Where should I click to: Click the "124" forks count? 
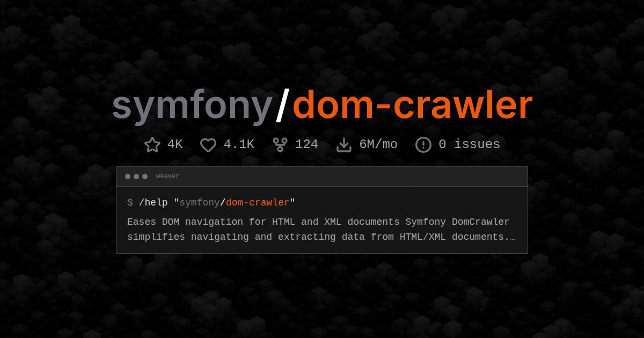click(x=306, y=144)
